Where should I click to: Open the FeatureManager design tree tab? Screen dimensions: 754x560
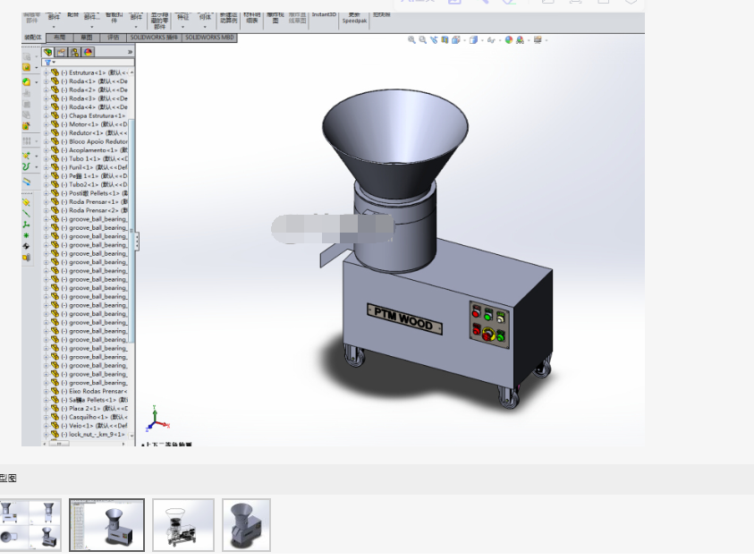(x=48, y=52)
